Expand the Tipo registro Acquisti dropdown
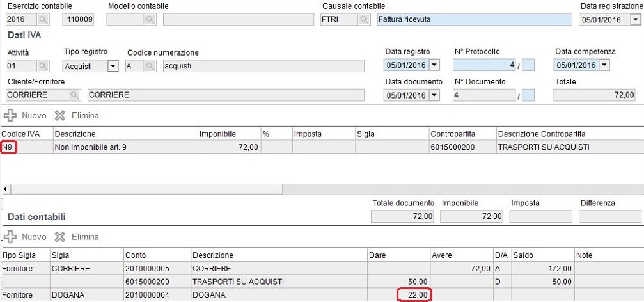 [113, 66]
